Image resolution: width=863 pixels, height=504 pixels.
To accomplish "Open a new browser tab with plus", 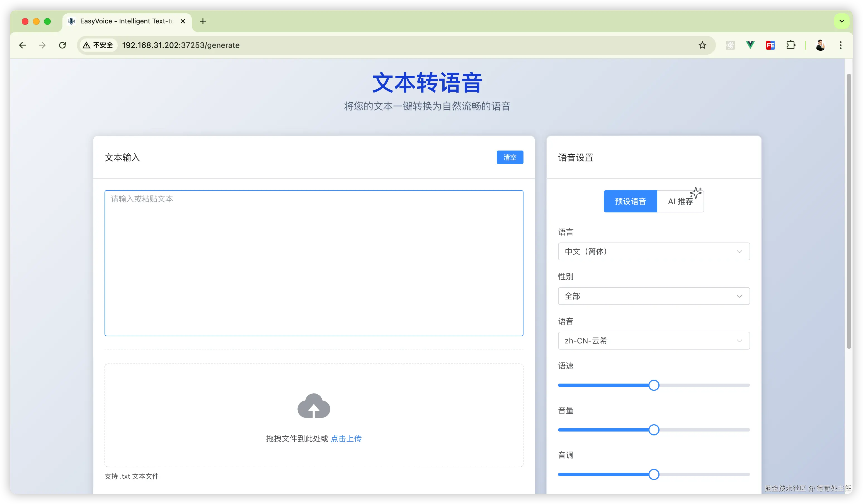I will point(203,21).
